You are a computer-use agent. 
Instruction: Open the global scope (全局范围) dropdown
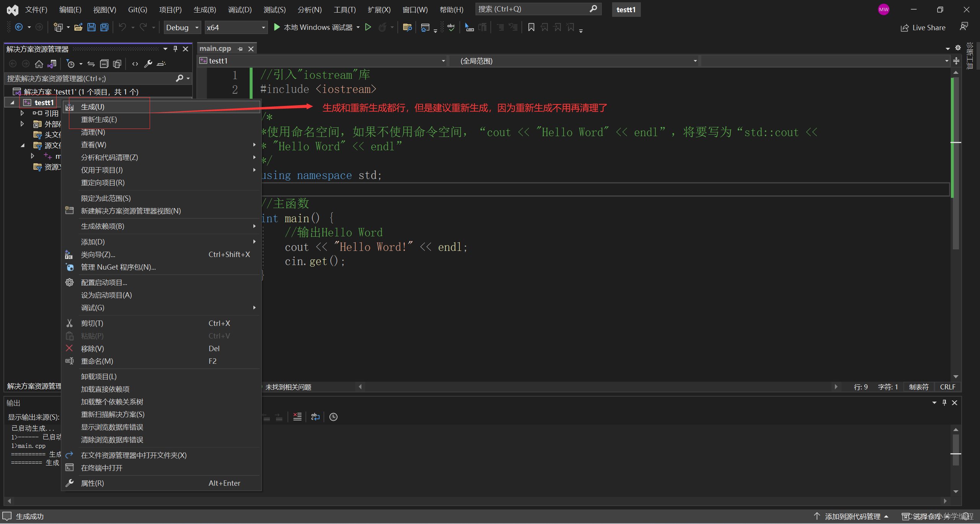(x=574, y=61)
